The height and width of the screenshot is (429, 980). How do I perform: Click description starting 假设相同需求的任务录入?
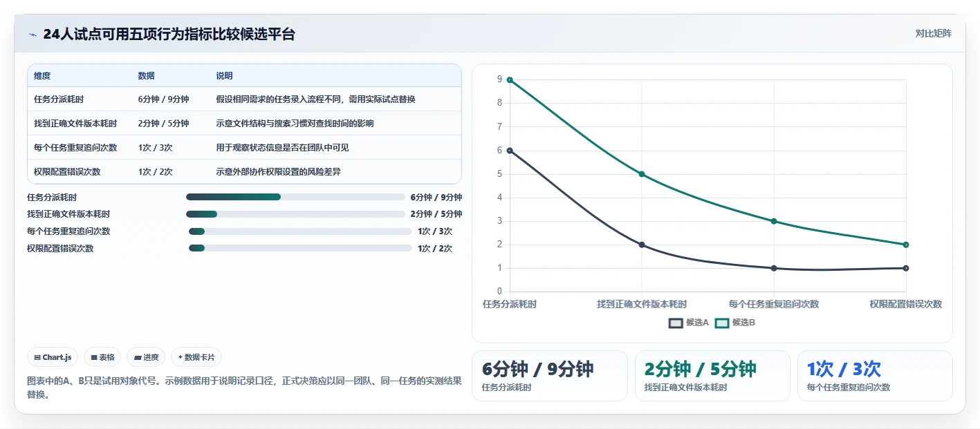tap(316, 99)
